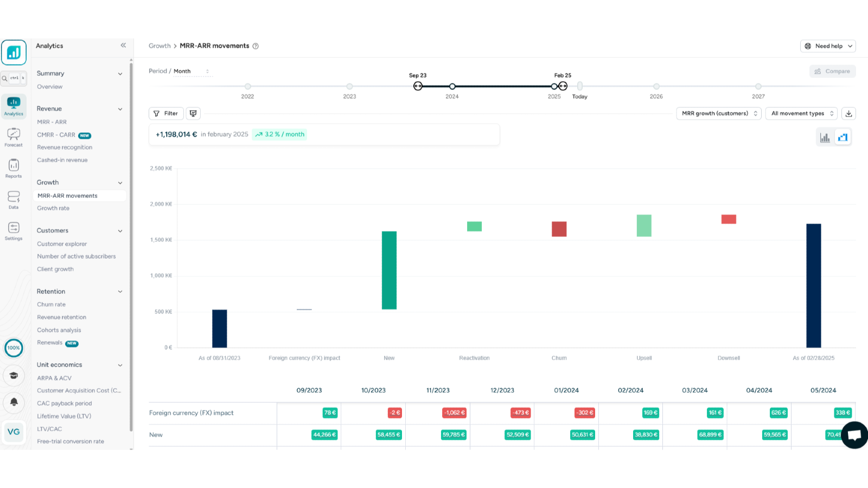Open the Forecast section in sidebar
Viewport: 868px width, 488px height.
click(x=14, y=137)
